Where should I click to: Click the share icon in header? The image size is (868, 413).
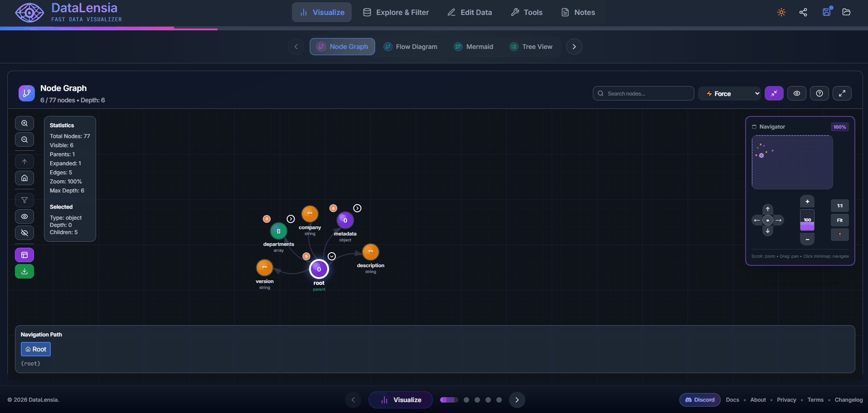point(803,12)
